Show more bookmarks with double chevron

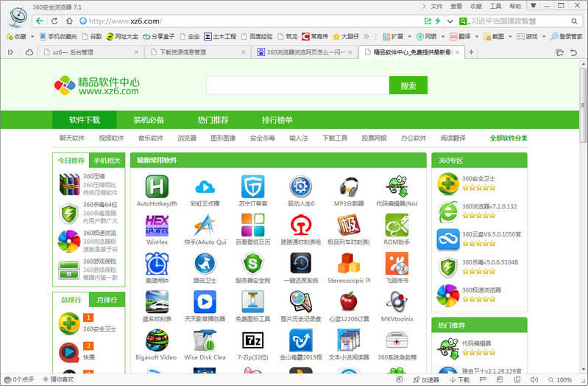pos(366,36)
